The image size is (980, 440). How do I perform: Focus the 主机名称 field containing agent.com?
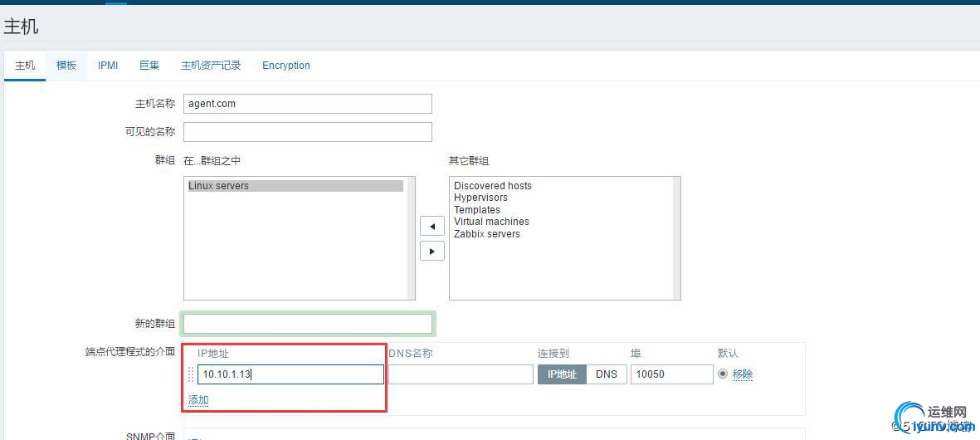tap(308, 104)
